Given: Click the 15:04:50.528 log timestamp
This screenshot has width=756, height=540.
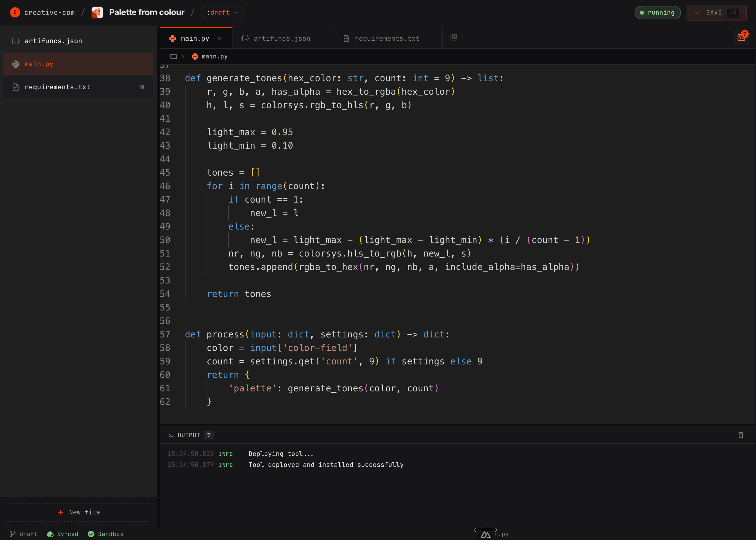Looking at the screenshot, I should pos(191,454).
